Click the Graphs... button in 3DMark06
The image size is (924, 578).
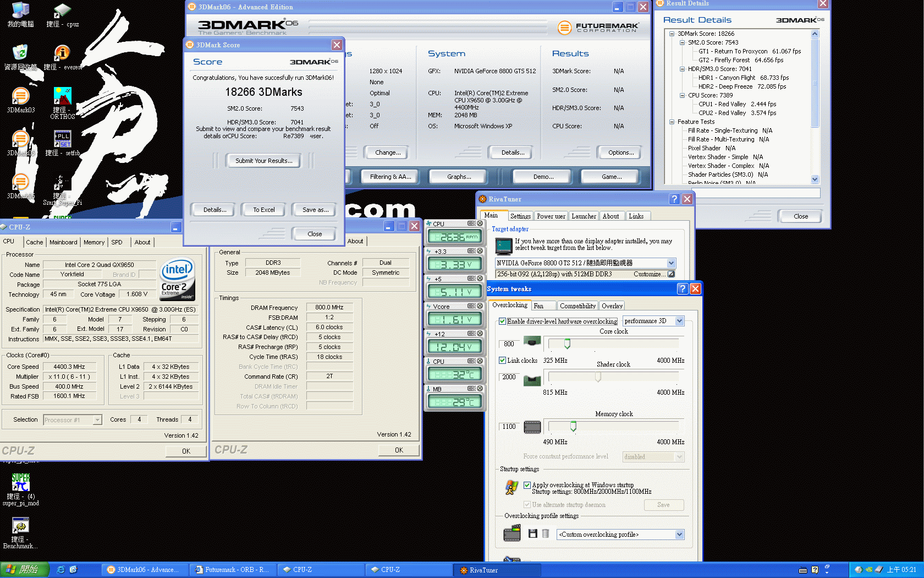click(x=459, y=177)
